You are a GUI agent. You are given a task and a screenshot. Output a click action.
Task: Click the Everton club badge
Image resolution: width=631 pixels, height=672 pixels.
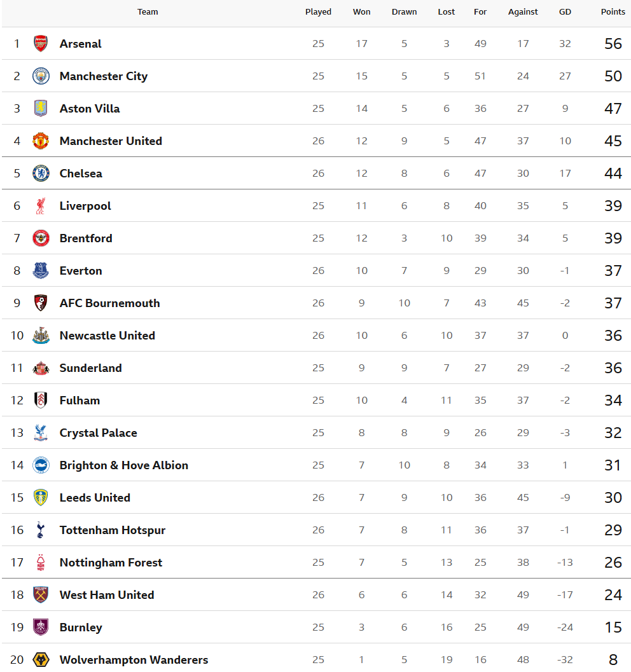(x=41, y=271)
